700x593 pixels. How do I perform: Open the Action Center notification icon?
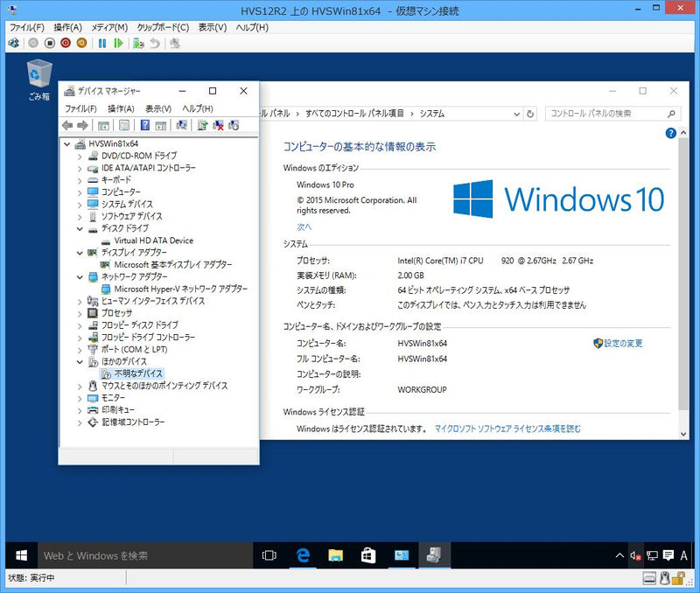point(668,555)
